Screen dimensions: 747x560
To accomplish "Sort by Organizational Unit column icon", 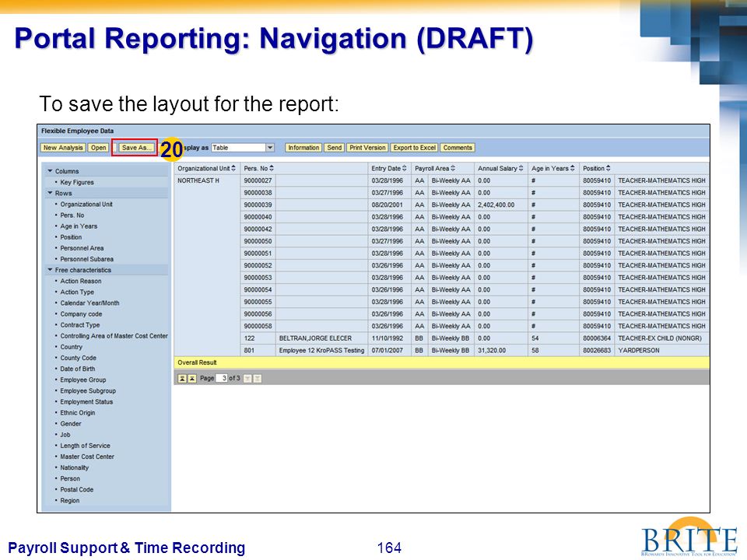I will click(x=233, y=168).
